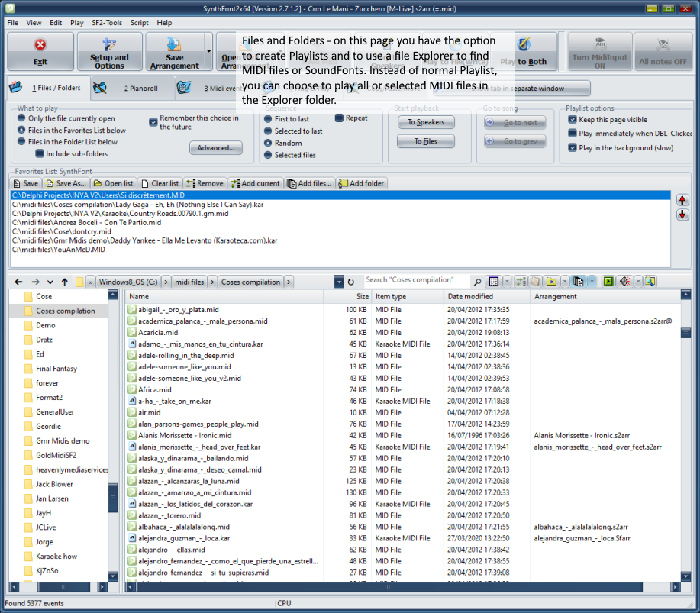
Task: Click the Save Arrangement icon
Action: tap(174, 51)
